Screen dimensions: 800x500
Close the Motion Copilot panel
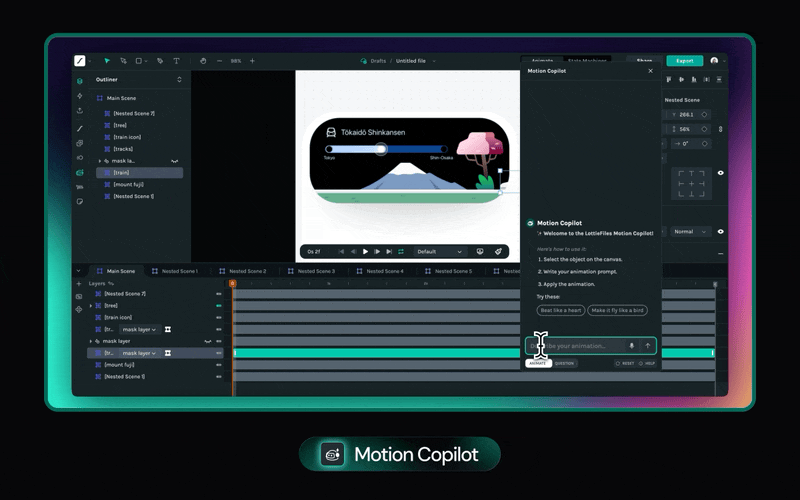(650, 71)
